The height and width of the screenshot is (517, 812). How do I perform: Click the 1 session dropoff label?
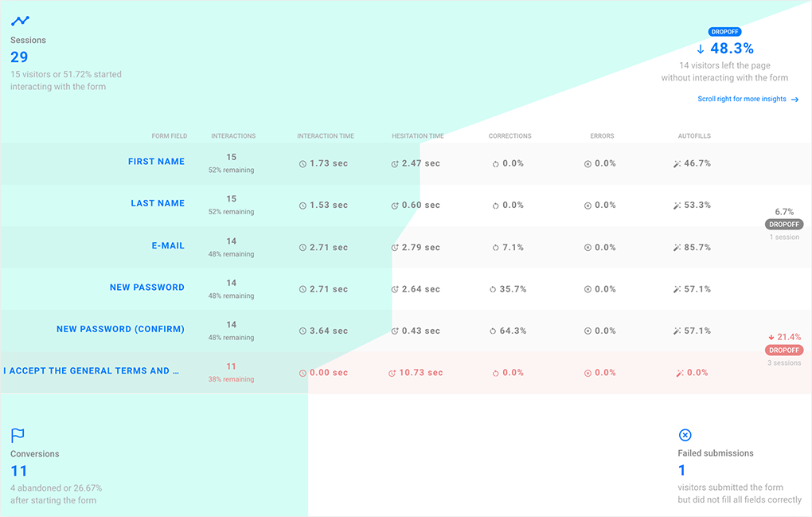(784, 237)
